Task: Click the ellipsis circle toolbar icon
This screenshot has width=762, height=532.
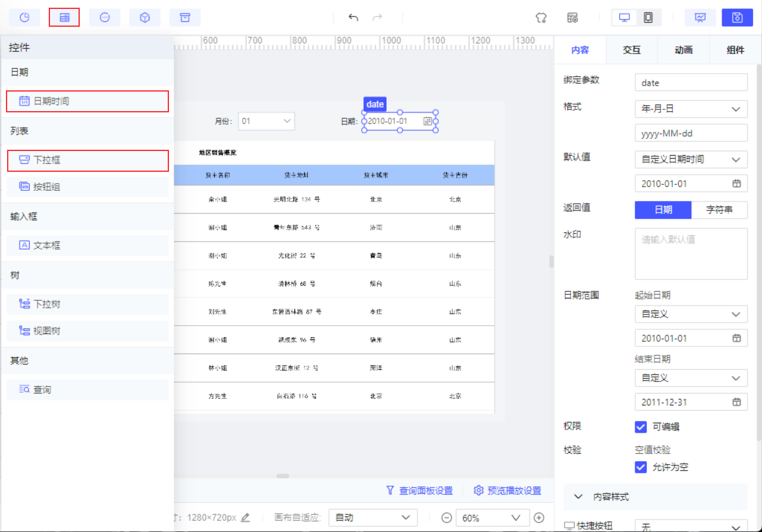Action: click(105, 17)
